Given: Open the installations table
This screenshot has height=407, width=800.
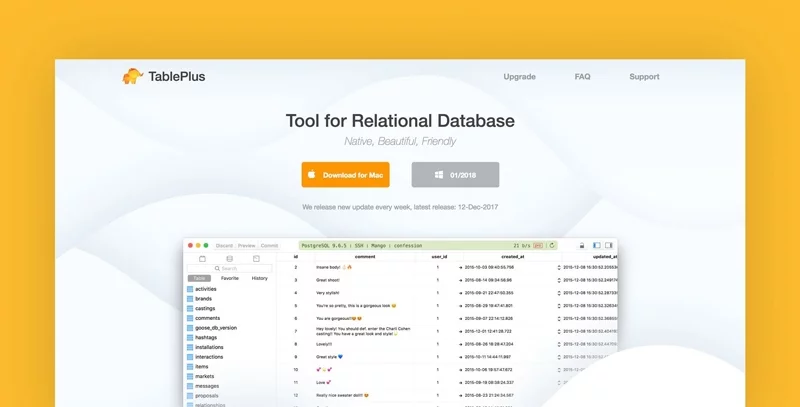Looking at the screenshot, I should [x=205, y=347].
